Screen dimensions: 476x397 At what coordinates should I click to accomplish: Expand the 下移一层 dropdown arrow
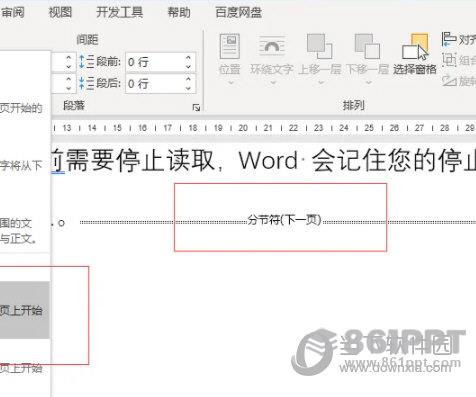tap(368, 82)
